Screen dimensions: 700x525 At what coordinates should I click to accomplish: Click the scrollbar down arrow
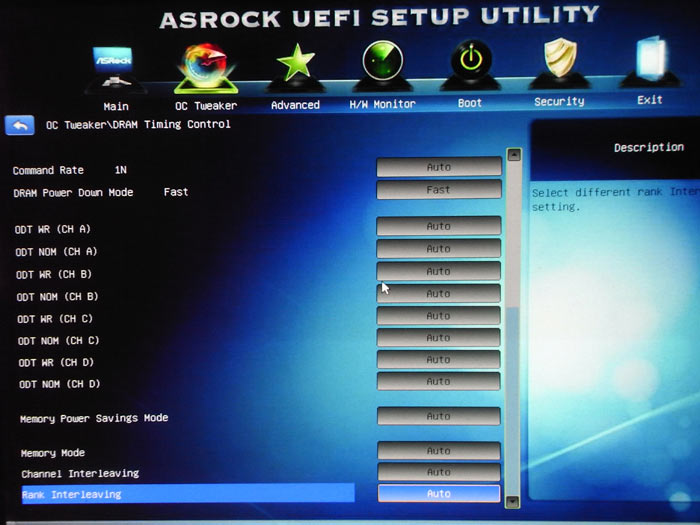click(x=513, y=500)
